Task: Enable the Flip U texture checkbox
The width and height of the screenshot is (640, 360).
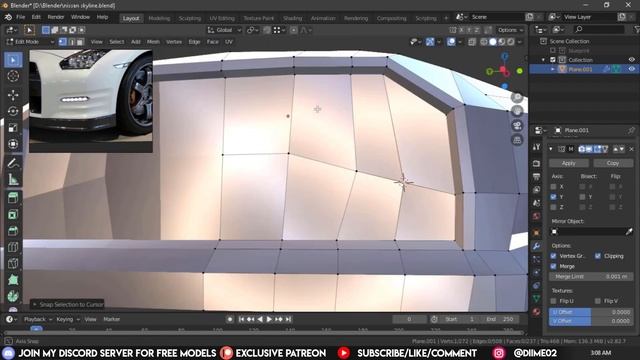Action: click(x=553, y=301)
